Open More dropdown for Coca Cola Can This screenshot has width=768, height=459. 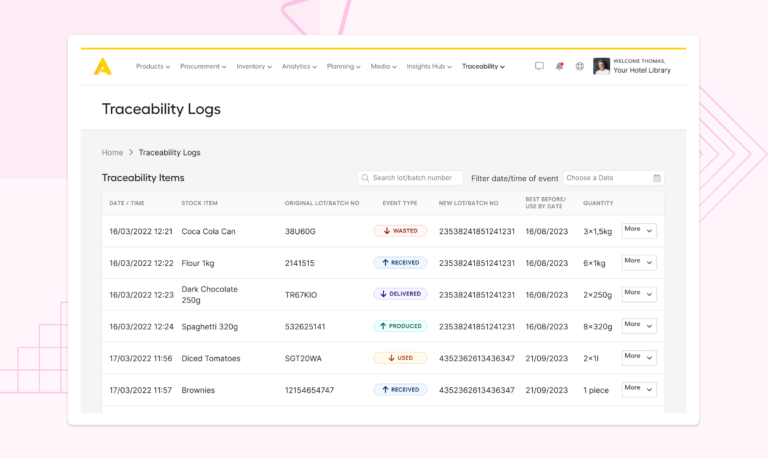(639, 230)
